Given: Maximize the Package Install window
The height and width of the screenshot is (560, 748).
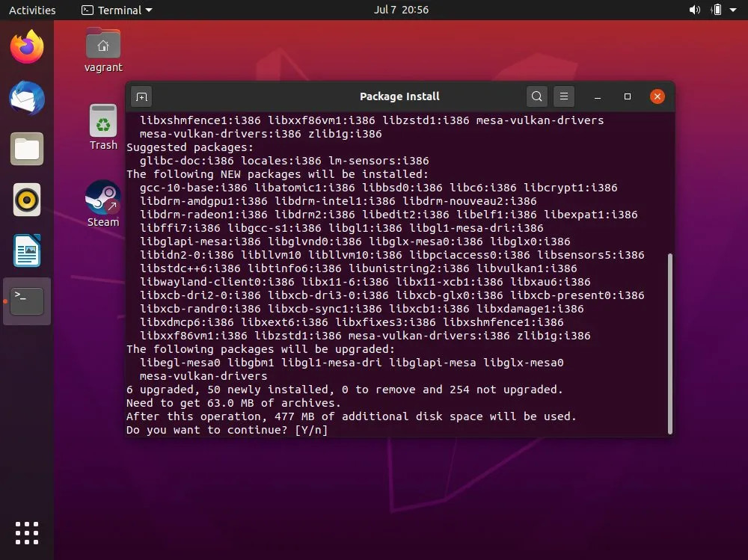Looking at the screenshot, I should [x=628, y=96].
